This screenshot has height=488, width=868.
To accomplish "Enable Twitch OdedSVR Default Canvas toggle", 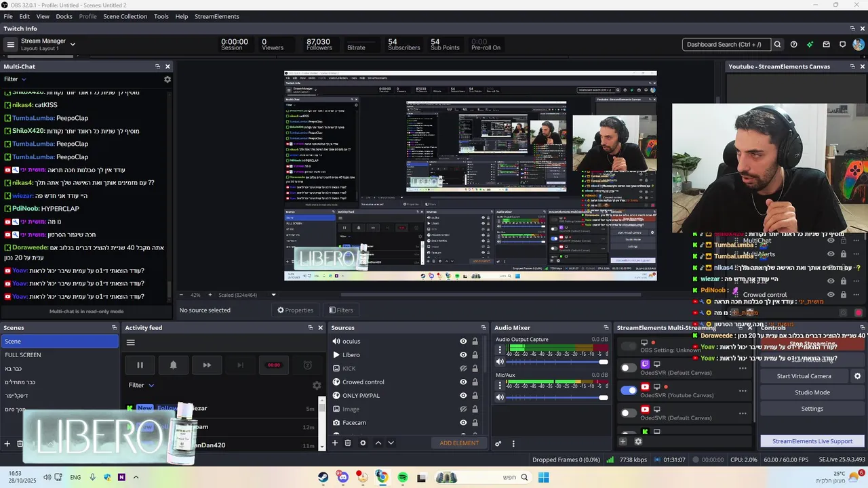I will click(x=629, y=367).
